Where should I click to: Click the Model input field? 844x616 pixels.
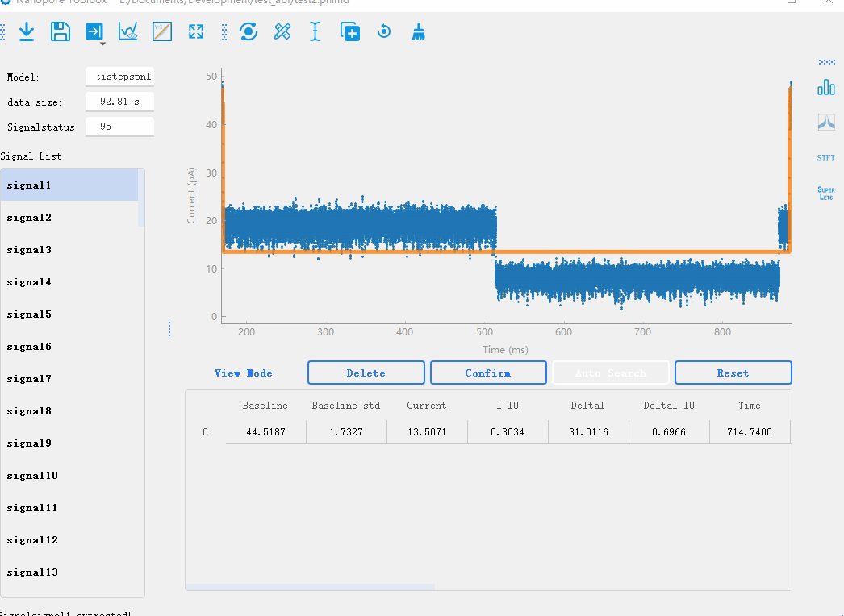(119, 77)
